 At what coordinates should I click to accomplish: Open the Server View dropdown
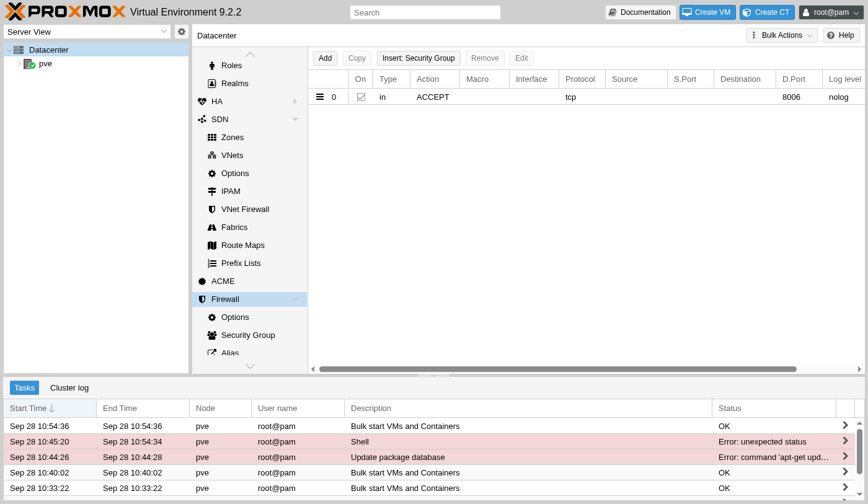[164, 32]
